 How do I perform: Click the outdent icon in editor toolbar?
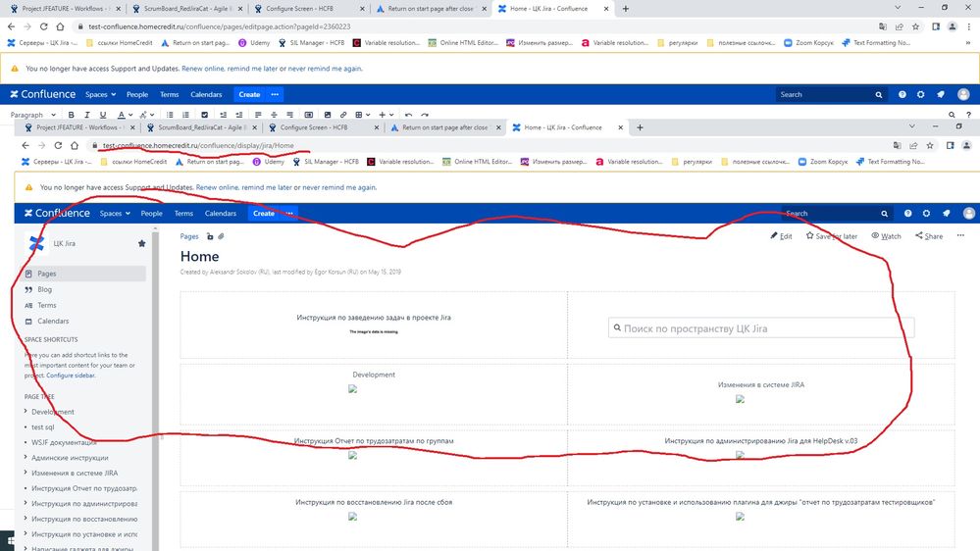point(223,115)
